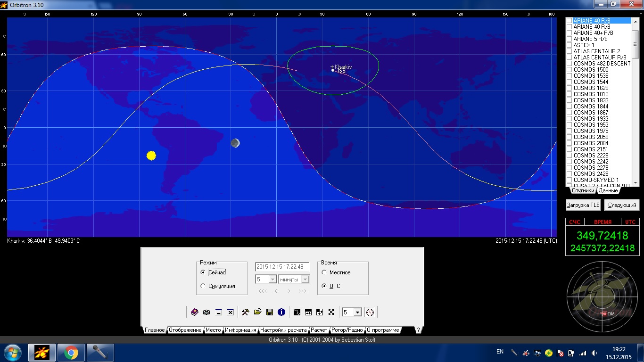This screenshot has height=362, width=644.
Task: Click the blue info icon
Action: [281, 312]
